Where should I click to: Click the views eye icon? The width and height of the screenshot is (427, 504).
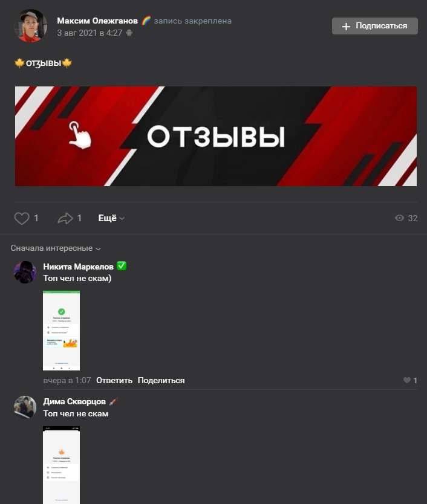point(399,218)
